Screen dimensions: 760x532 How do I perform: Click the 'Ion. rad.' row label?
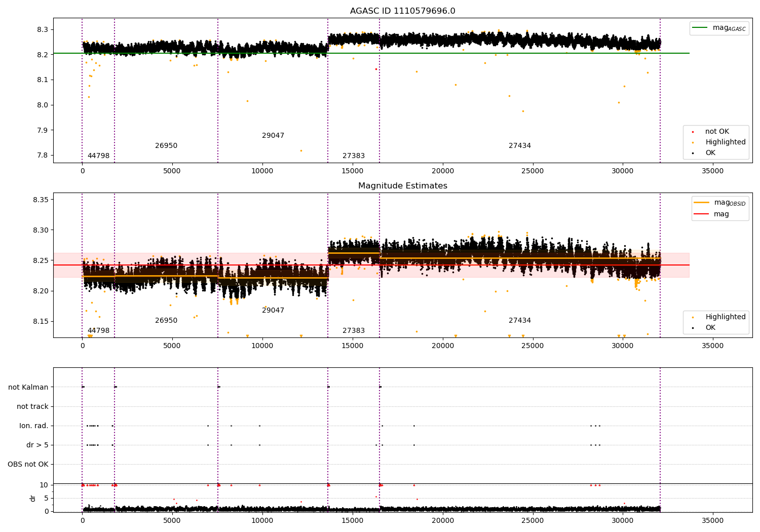coord(34,426)
